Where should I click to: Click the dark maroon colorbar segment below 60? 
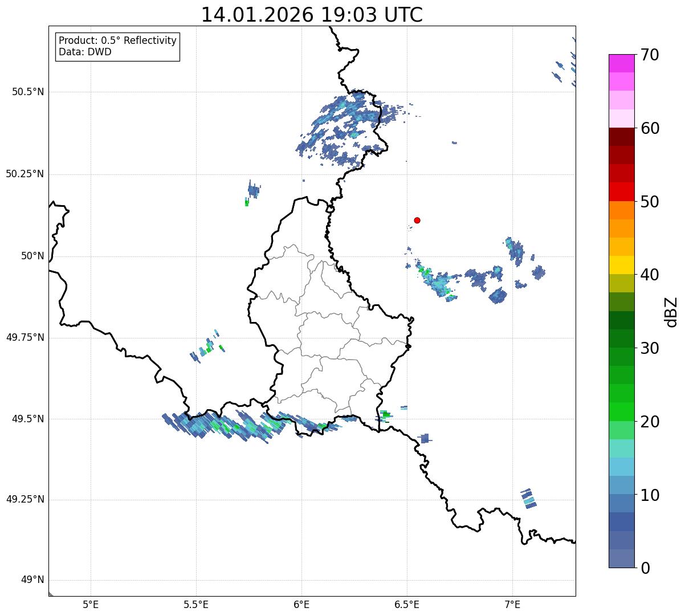(x=621, y=137)
